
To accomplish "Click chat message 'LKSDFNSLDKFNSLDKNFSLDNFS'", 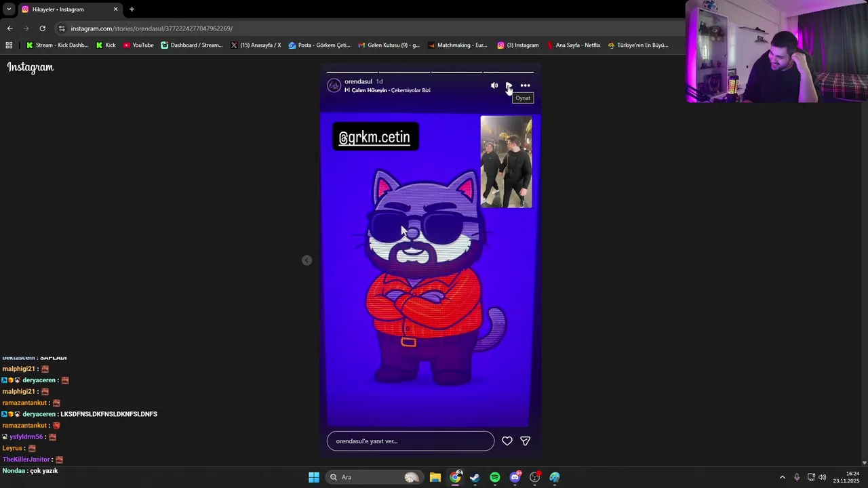I will [108, 414].
